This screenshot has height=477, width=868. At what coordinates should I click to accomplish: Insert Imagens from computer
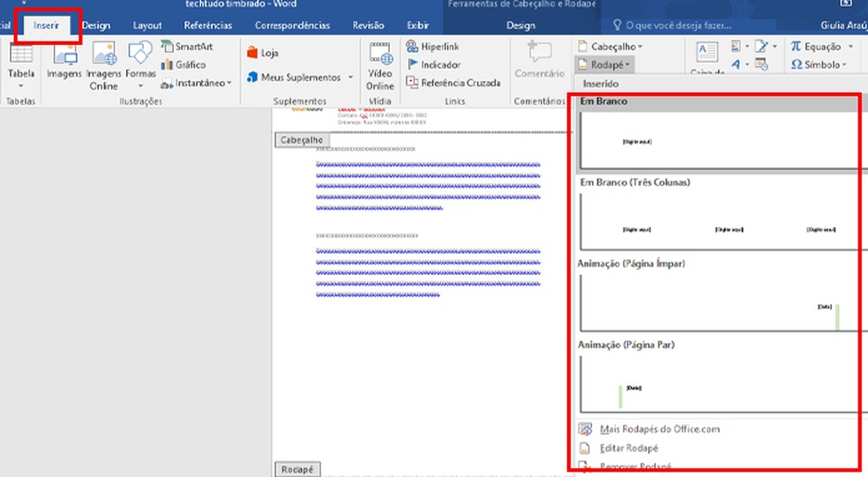click(x=64, y=62)
